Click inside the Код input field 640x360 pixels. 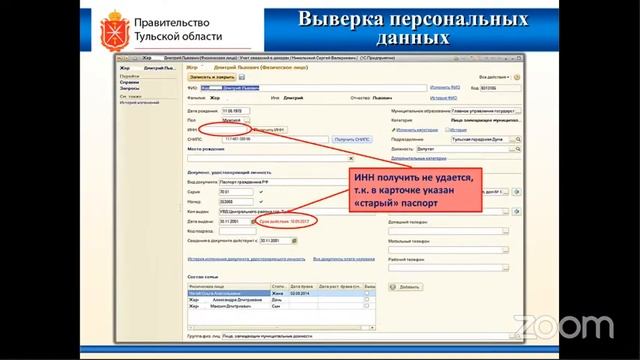[x=500, y=88]
